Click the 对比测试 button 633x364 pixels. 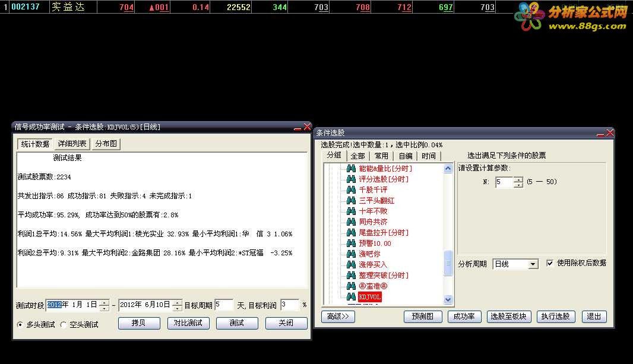188,323
